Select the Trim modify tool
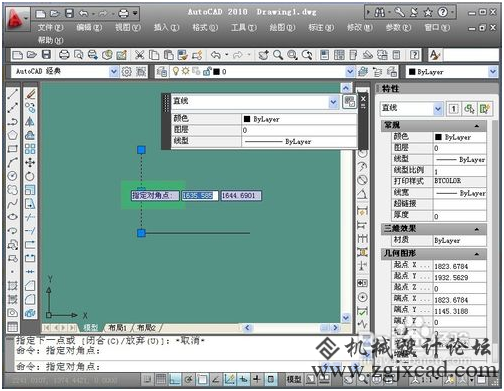This screenshot has height=391, width=504. tap(30, 217)
